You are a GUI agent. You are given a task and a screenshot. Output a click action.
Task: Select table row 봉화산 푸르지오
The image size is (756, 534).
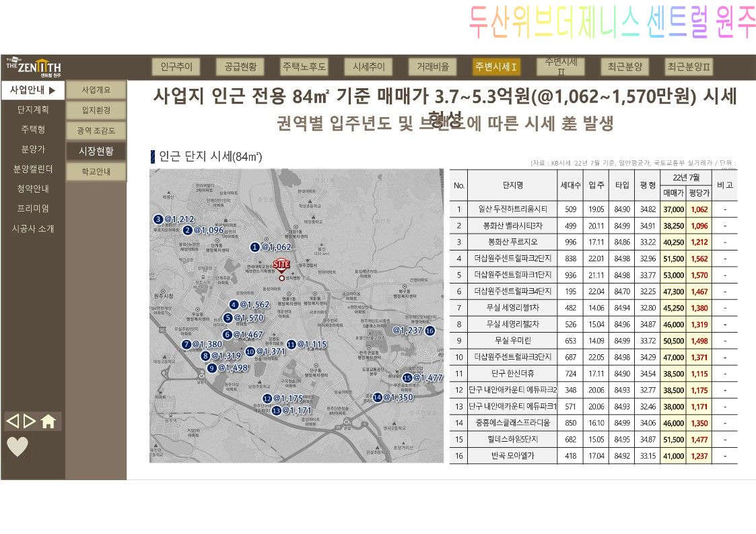point(594,242)
